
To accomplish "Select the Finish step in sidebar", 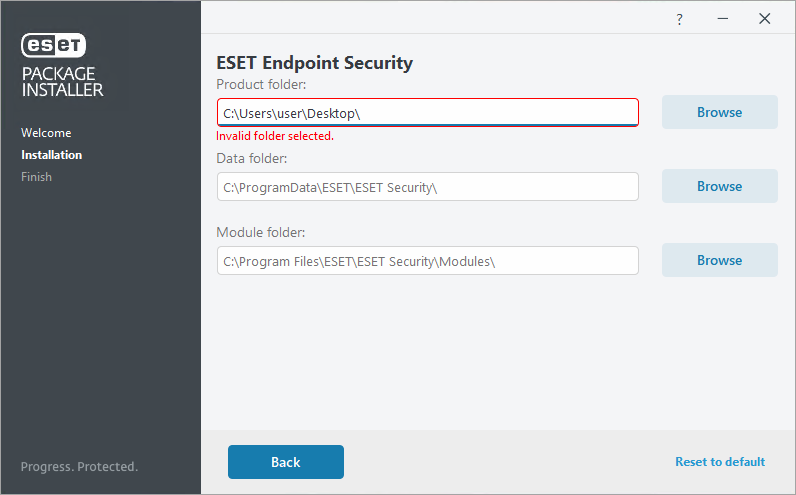I will 37,177.
